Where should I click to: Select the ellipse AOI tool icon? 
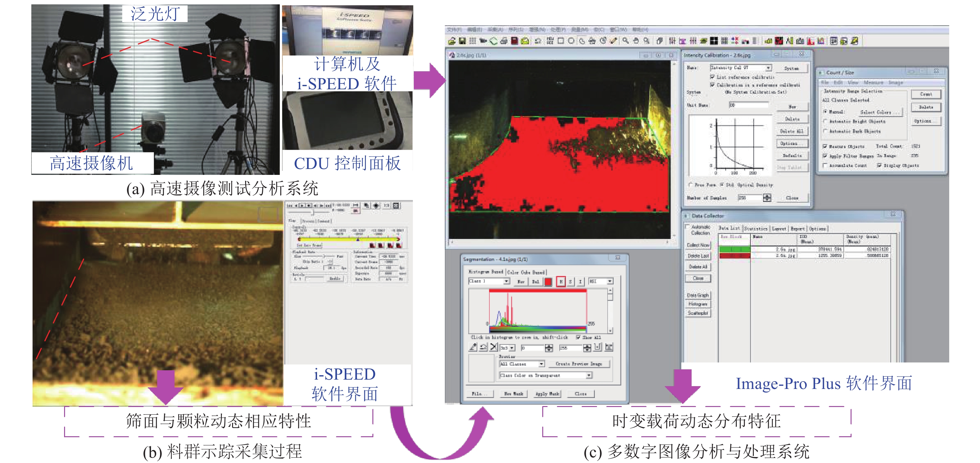[571, 41]
